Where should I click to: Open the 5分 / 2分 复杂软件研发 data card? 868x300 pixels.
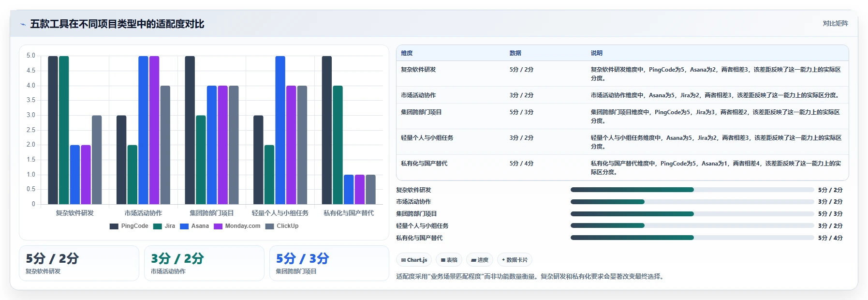[79, 263]
